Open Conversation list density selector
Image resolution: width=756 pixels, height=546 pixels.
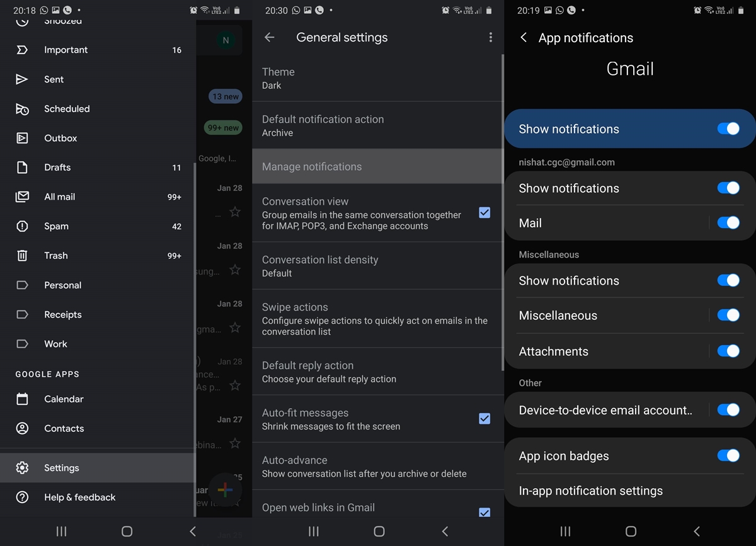[377, 266]
